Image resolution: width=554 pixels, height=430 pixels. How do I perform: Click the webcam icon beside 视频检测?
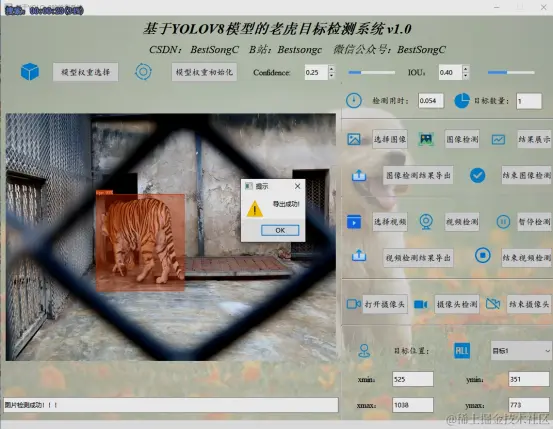426,222
